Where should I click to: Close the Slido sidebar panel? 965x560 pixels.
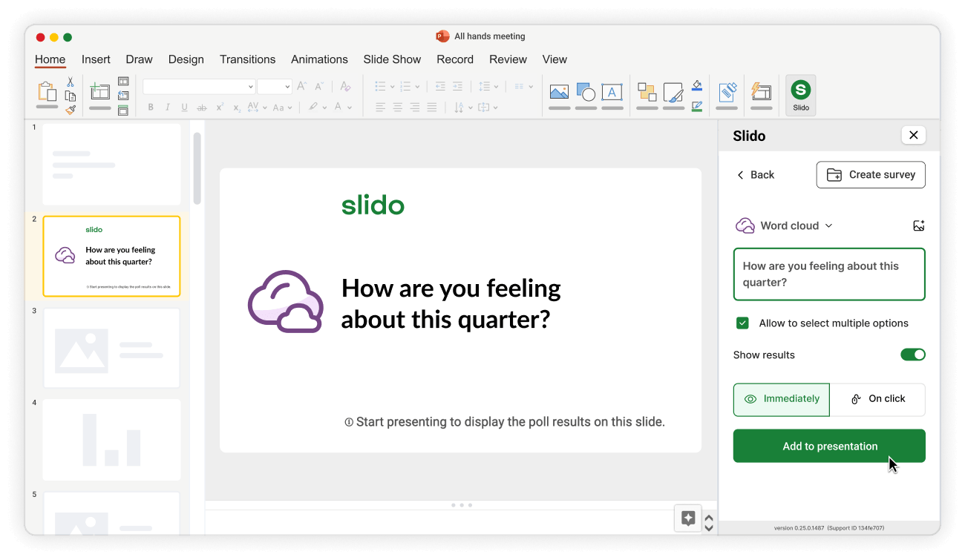[913, 135]
